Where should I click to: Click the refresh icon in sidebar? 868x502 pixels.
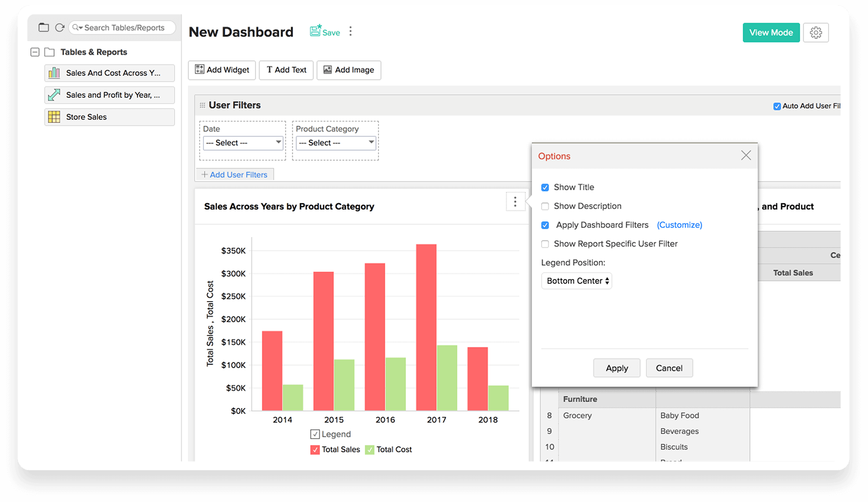pos(60,27)
